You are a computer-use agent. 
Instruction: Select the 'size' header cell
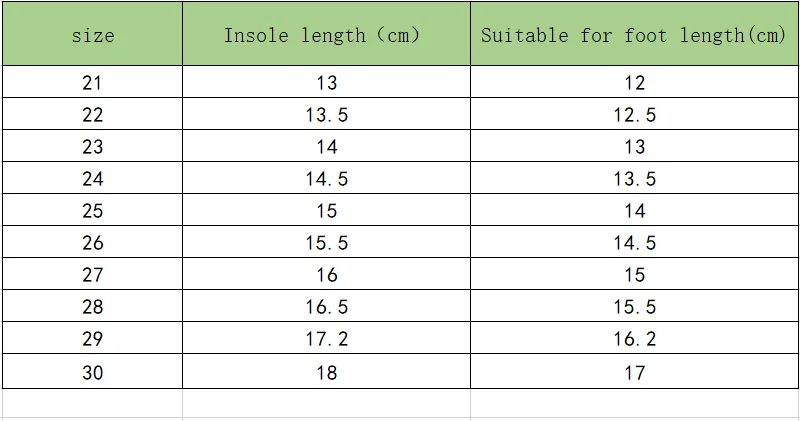tap(92, 34)
